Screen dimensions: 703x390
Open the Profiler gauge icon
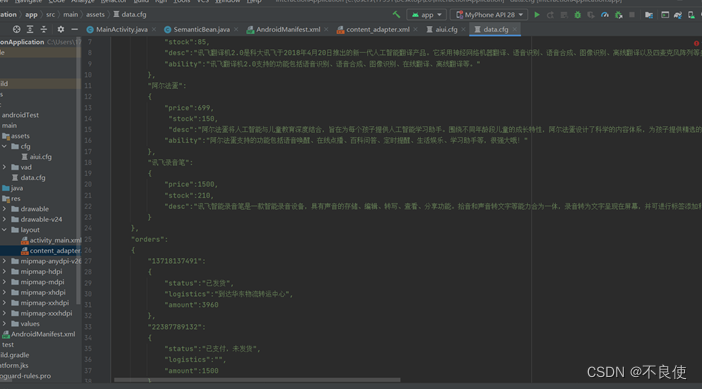[x=605, y=15]
